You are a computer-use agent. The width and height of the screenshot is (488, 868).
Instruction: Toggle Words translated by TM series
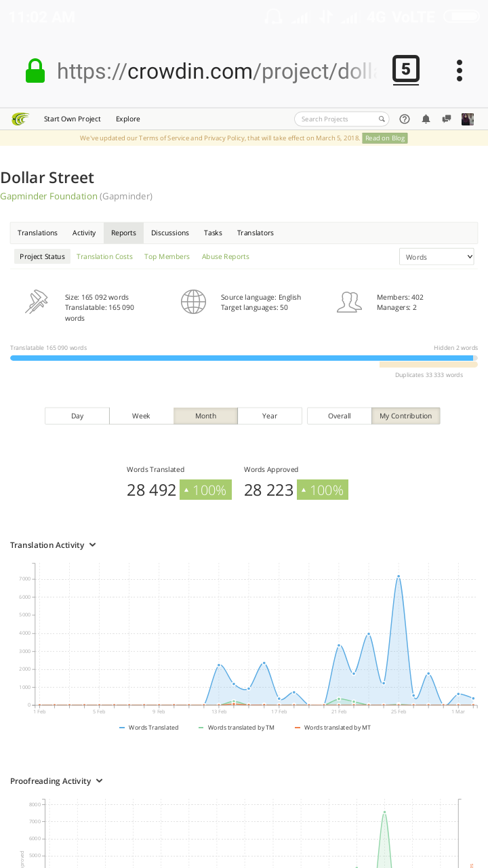237,728
